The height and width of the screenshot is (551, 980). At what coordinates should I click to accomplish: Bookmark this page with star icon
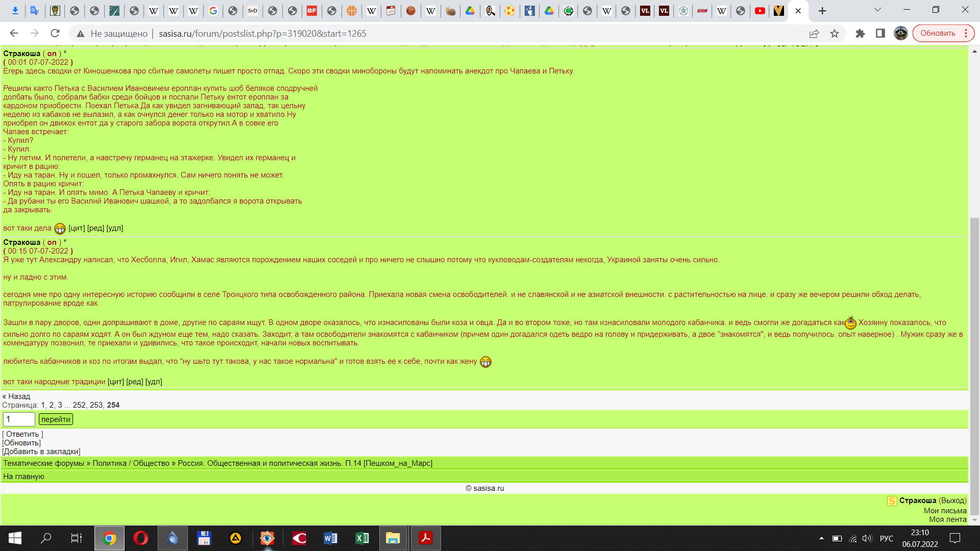[x=835, y=33]
